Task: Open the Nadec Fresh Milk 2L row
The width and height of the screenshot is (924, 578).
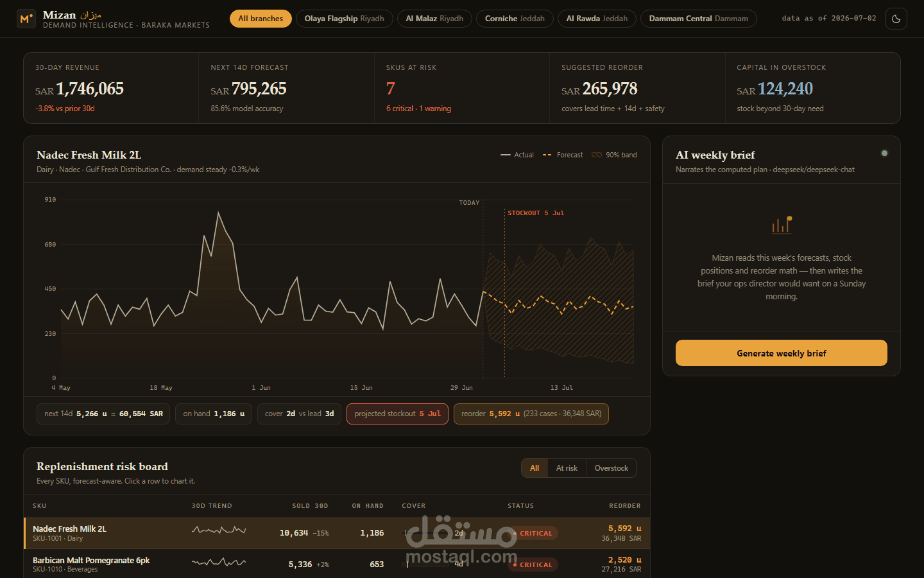Action: (x=337, y=533)
